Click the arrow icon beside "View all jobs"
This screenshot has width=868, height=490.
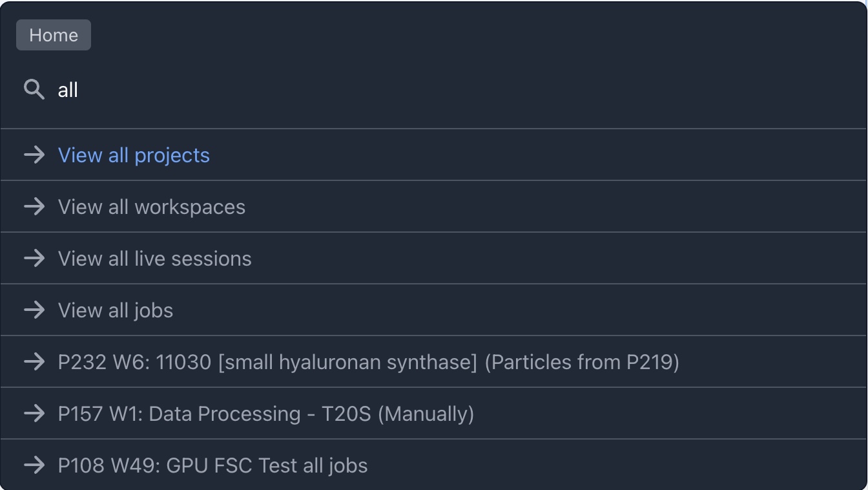(34, 310)
